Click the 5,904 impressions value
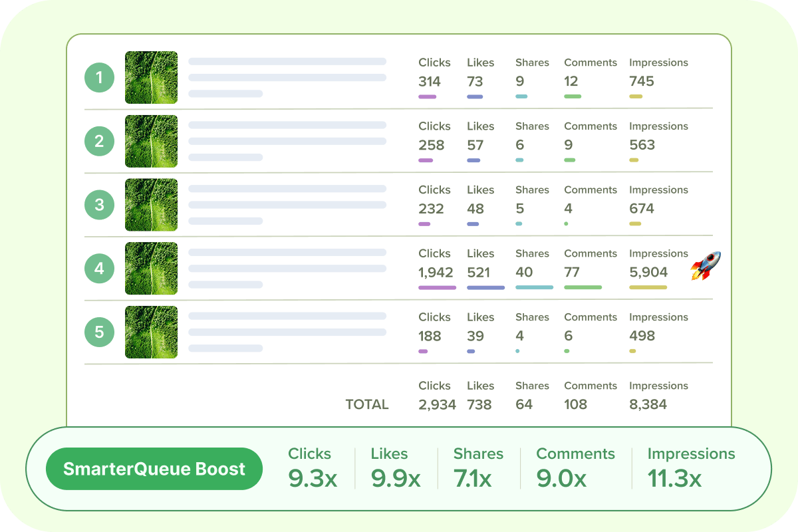This screenshot has width=798, height=532. point(648,273)
